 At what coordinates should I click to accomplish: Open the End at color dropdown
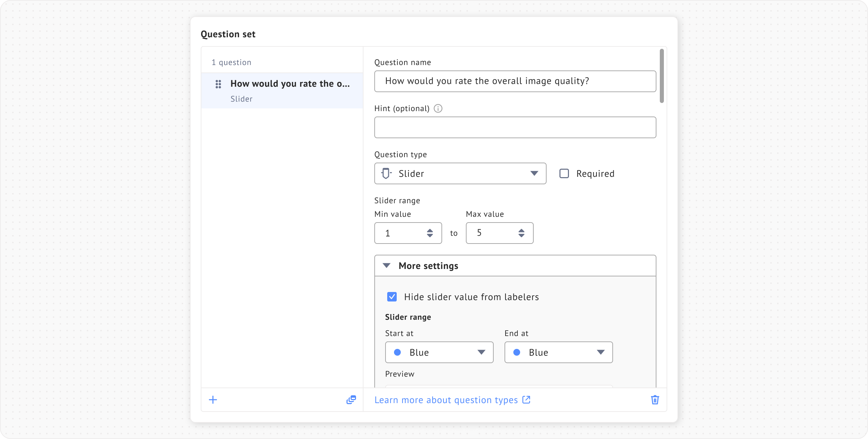coord(558,352)
